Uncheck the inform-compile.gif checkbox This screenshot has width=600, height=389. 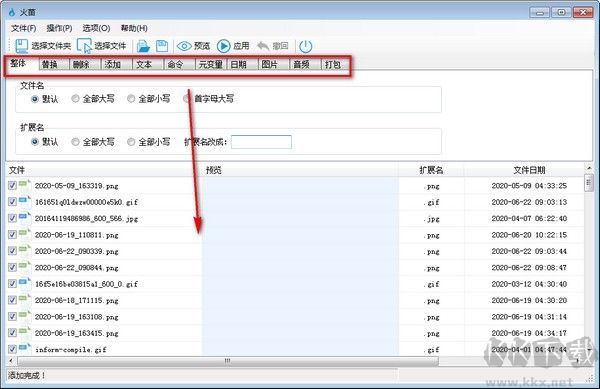tap(12, 349)
